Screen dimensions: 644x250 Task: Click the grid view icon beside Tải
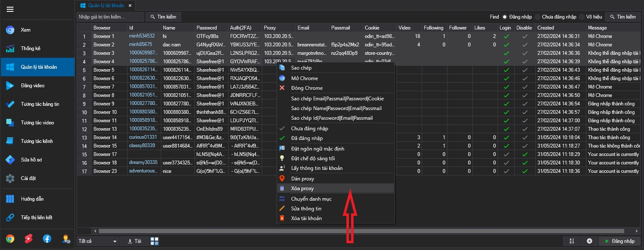[154, 241]
